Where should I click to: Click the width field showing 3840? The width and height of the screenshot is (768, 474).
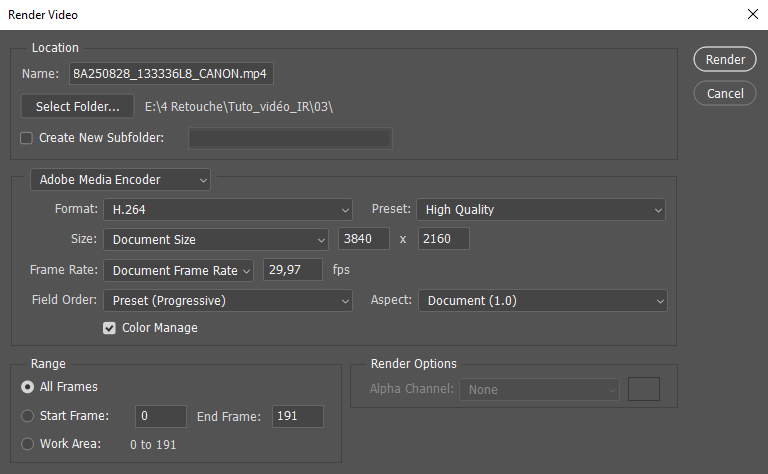click(x=364, y=240)
